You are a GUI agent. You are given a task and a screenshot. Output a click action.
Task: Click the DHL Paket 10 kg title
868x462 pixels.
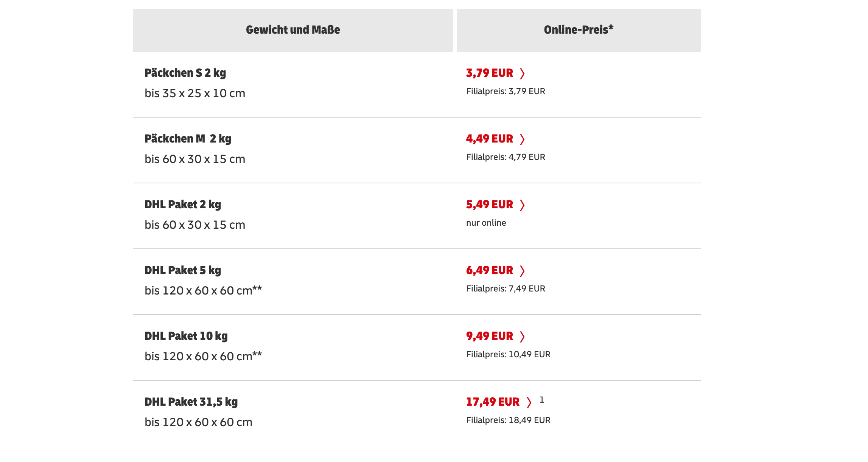click(186, 336)
